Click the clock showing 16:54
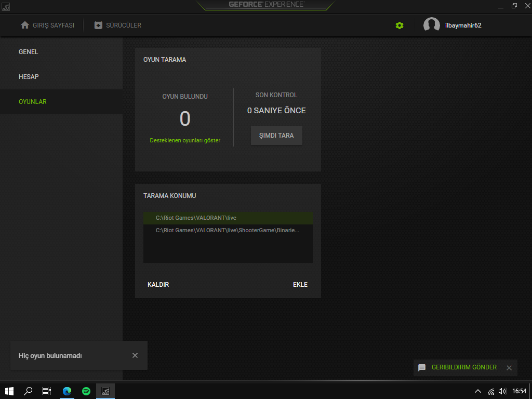Screen dimensions: 532x399 pyautogui.click(x=519, y=391)
